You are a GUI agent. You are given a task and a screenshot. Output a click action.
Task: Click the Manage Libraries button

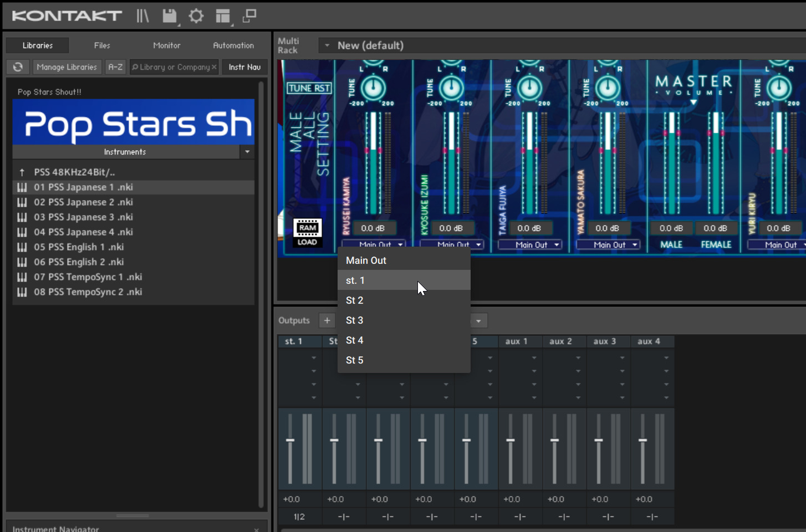[67, 67]
